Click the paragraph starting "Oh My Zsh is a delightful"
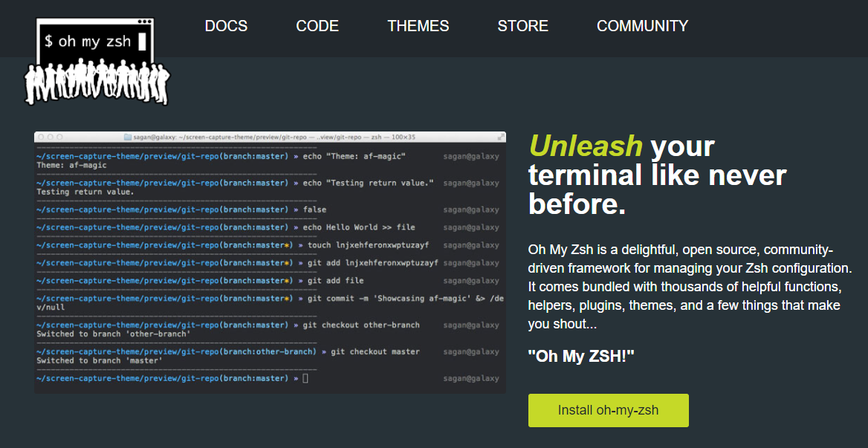 [x=690, y=287]
